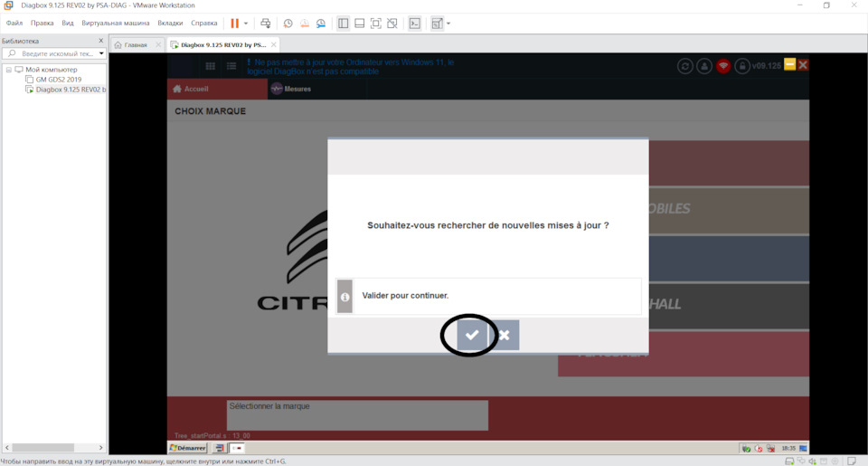Click the VMware status bar hard disk icon

(x=790, y=461)
